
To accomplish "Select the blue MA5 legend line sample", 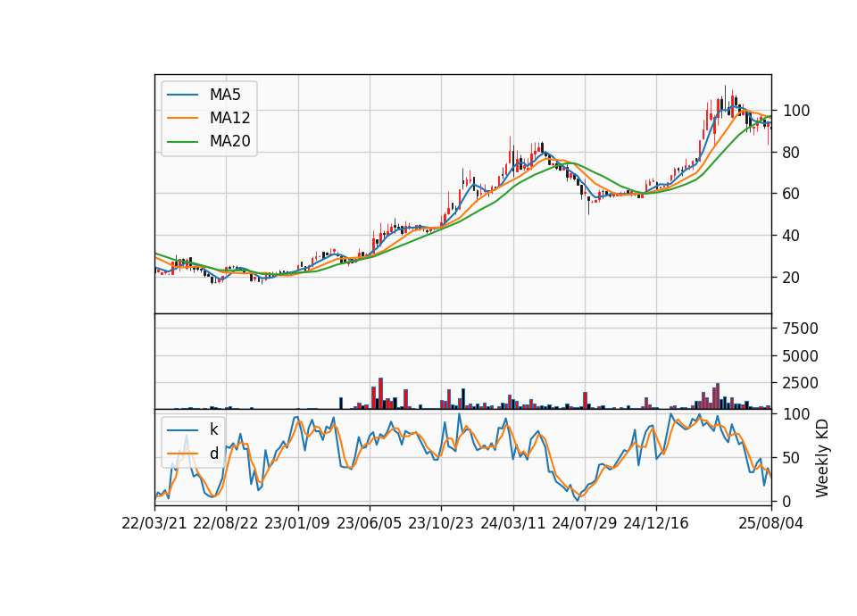I will point(182,95).
